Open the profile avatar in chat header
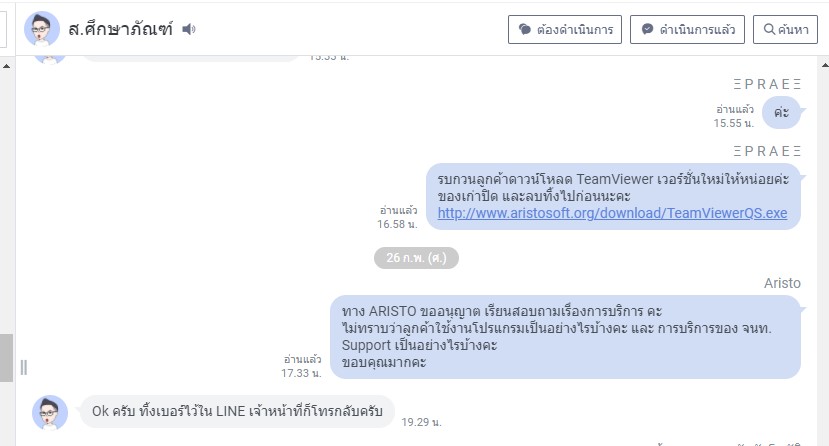The image size is (829, 446). (x=42, y=29)
